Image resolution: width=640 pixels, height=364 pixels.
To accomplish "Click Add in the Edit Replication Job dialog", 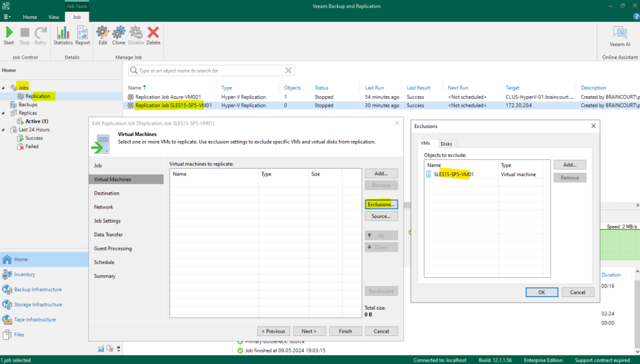I will 381,174.
